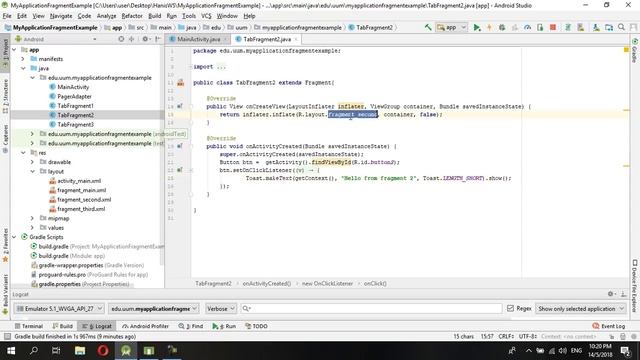640x360 pixels.
Task: Open the Verbose log level dropdown
Action: pos(221,309)
